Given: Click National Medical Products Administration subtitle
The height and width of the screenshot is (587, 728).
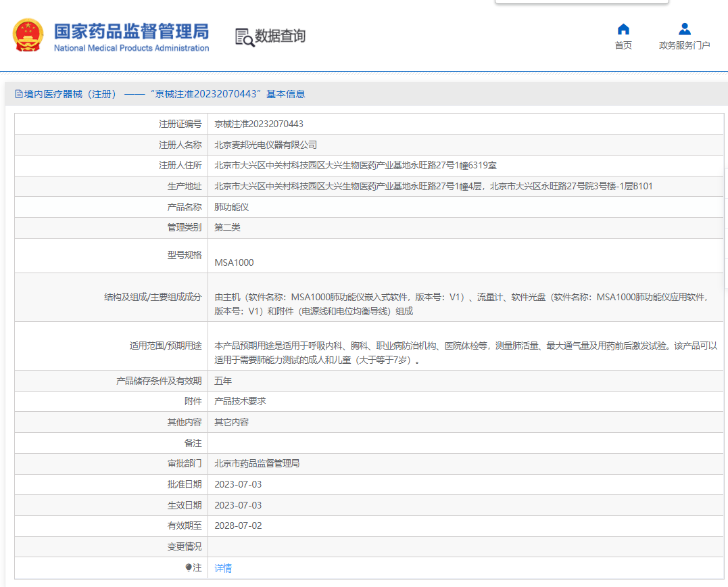Looking at the screenshot, I should [131, 48].
